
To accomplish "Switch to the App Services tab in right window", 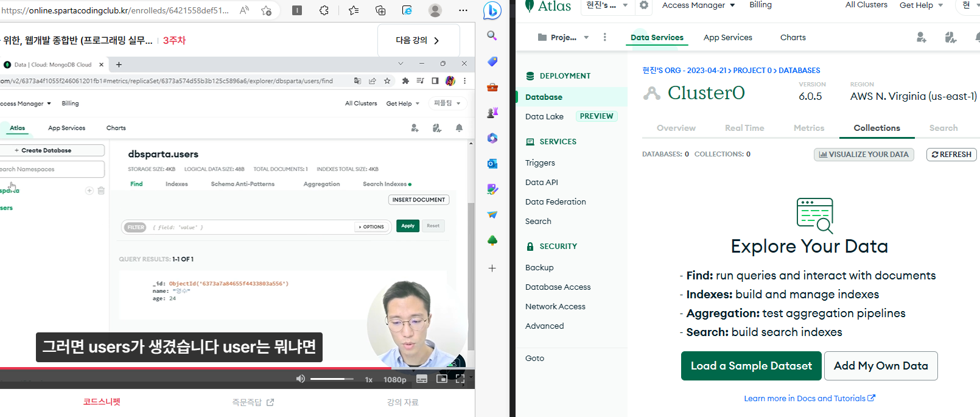I will point(727,37).
